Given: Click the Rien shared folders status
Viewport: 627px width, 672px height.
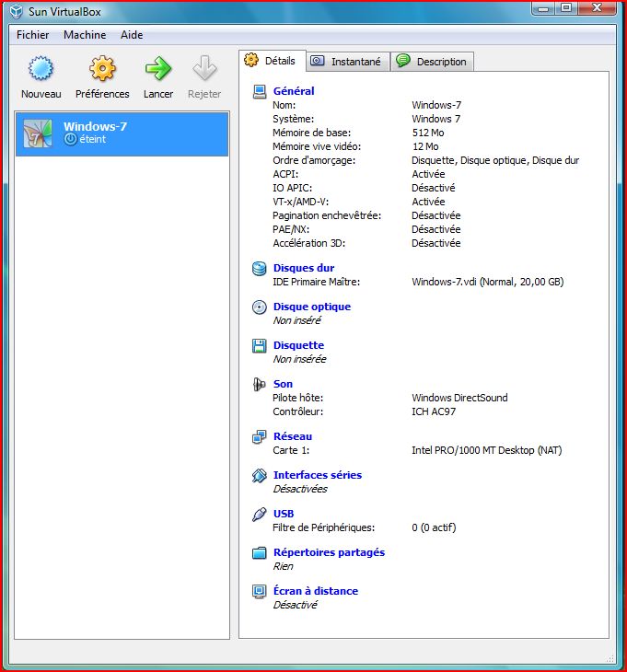Looking at the screenshot, I should pos(284,566).
